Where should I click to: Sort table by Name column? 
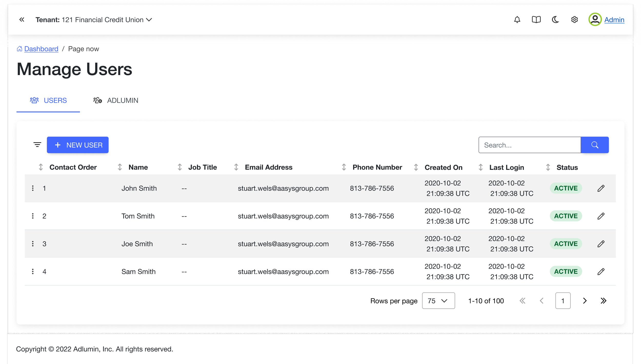tap(120, 167)
